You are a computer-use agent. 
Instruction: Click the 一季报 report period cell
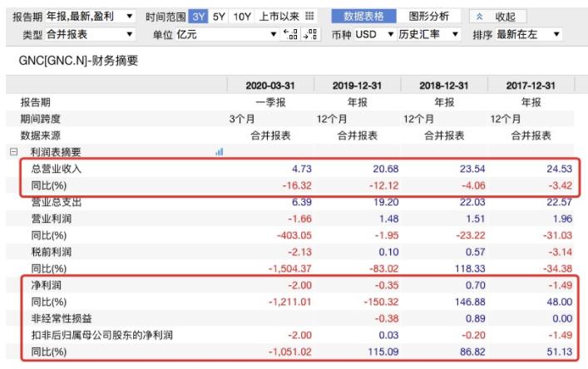tap(270, 102)
